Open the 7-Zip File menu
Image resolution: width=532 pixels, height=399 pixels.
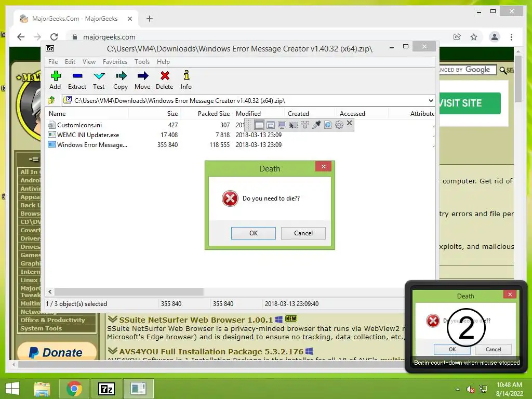coord(53,62)
